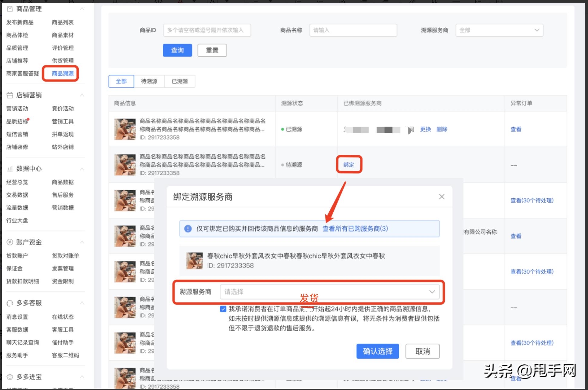Click the 店铺营销 section icon
The height and width of the screenshot is (390, 588).
pyautogui.click(x=10, y=95)
